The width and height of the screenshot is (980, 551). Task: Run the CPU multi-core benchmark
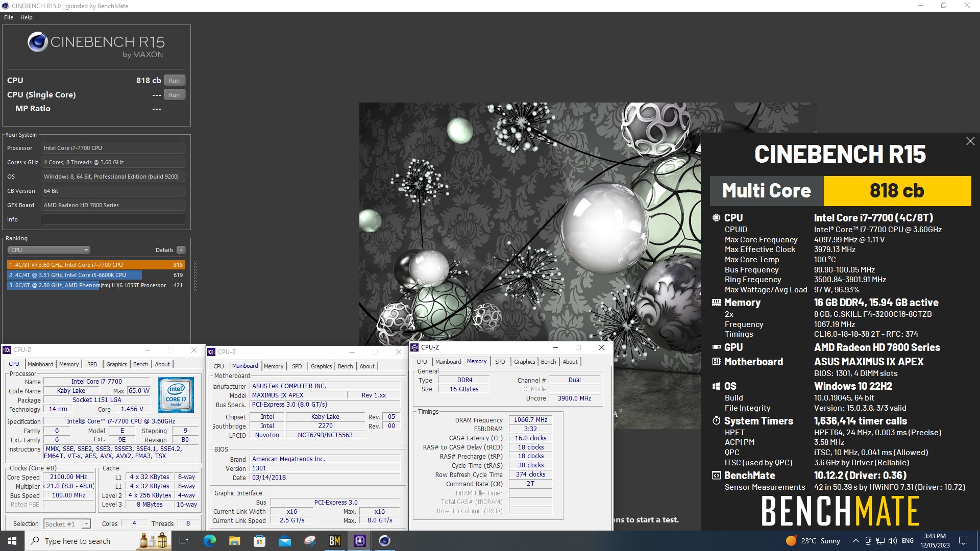click(175, 81)
